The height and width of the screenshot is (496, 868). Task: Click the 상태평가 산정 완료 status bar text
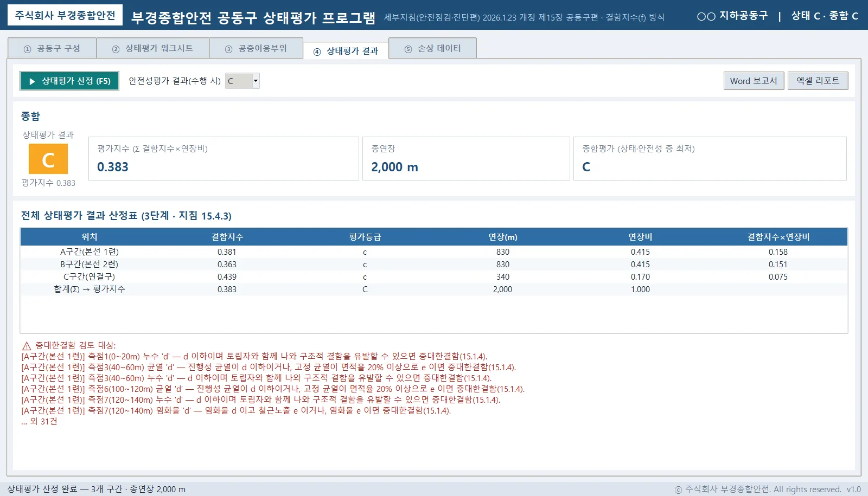click(96, 489)
